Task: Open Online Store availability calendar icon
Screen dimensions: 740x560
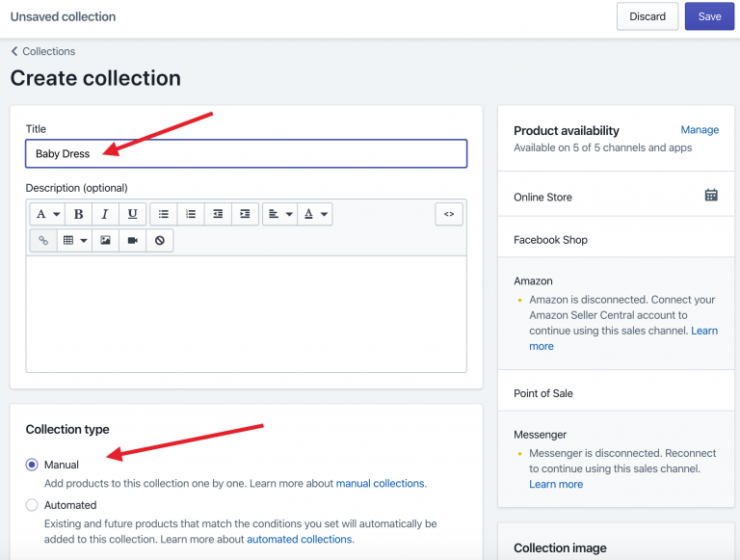Action: (711, 195)
